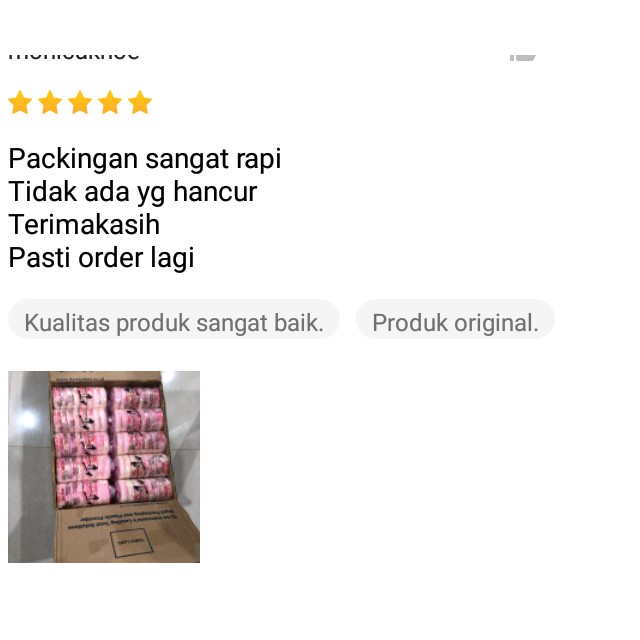Click the 'Pasti order lagi' review line
Screen dimensions: 640x640
101,258
